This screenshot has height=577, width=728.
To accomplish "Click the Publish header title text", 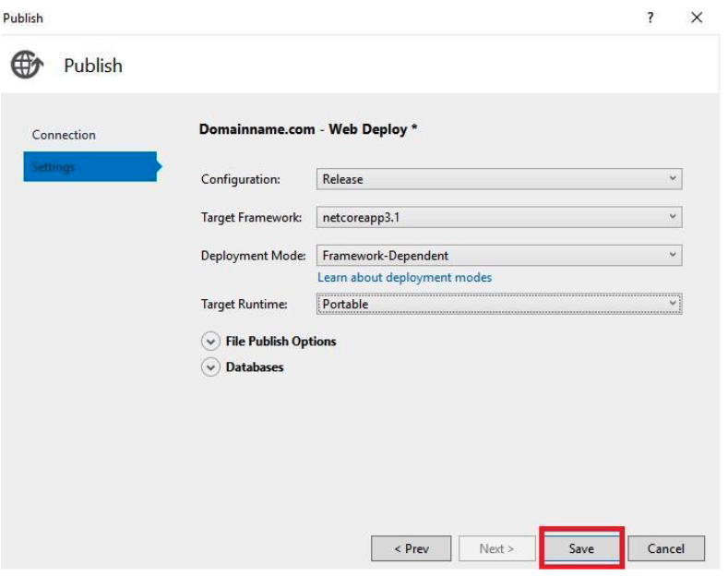I will 93,66.
